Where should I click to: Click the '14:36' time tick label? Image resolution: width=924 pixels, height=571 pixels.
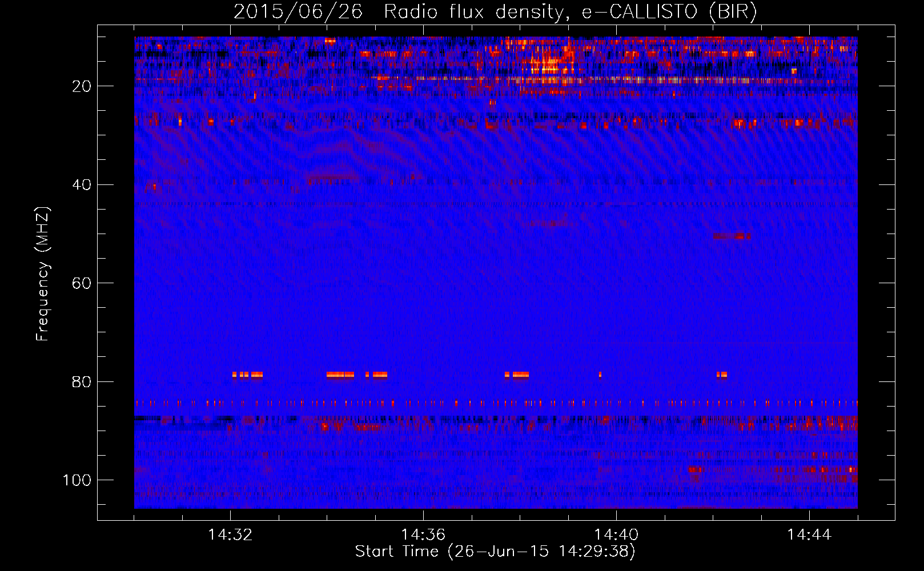[423, 535]
